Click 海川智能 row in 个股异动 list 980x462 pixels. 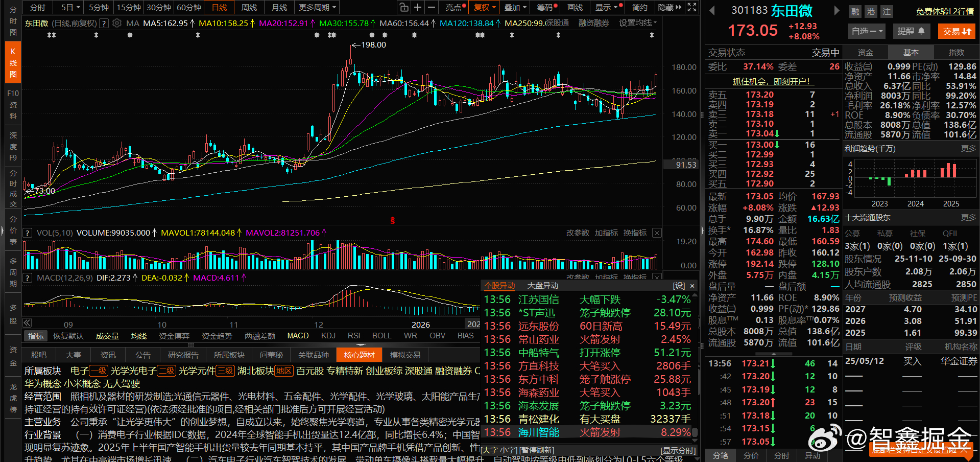coord(587,432)
